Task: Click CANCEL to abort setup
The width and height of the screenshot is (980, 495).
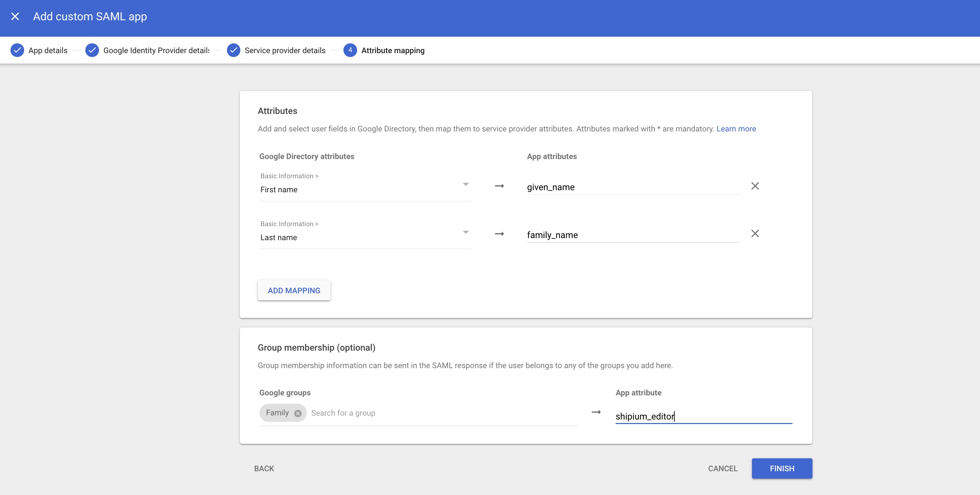Action: (723, 468)
